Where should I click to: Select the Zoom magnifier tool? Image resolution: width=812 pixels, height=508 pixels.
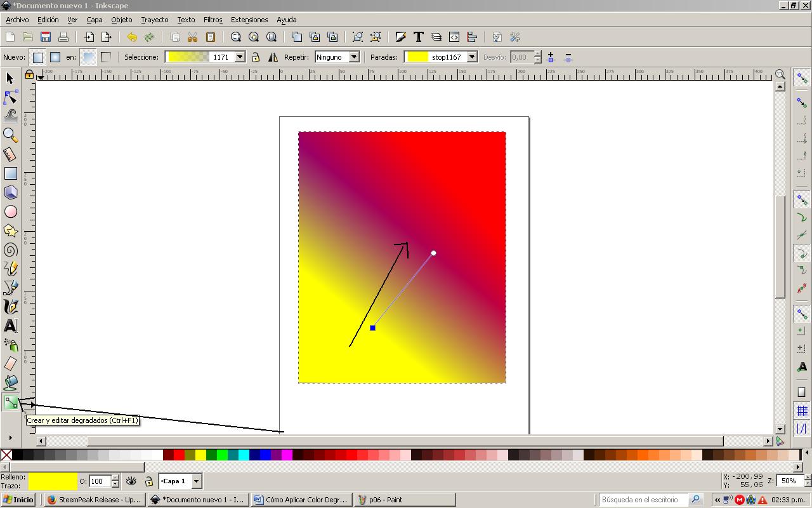[10, 135]
